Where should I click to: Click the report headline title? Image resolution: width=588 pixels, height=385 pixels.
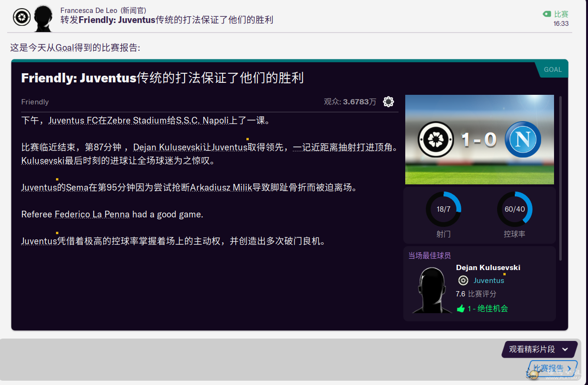162,78
